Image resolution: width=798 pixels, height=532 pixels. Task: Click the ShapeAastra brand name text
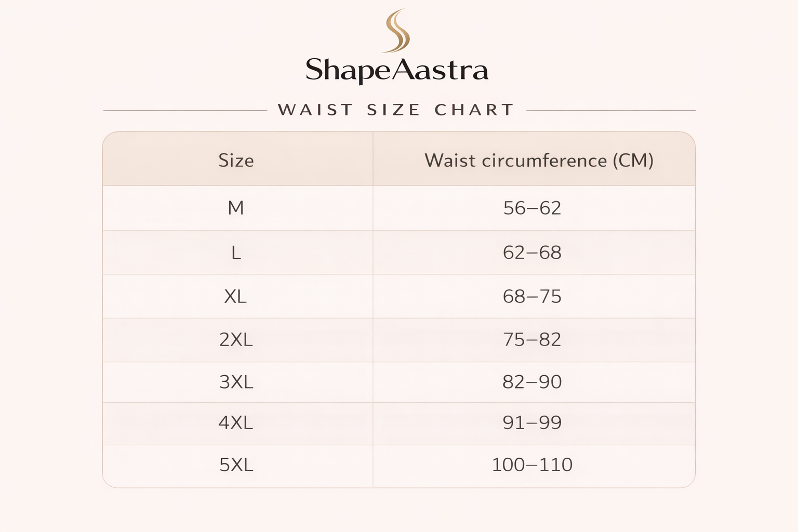pos(397,70)
